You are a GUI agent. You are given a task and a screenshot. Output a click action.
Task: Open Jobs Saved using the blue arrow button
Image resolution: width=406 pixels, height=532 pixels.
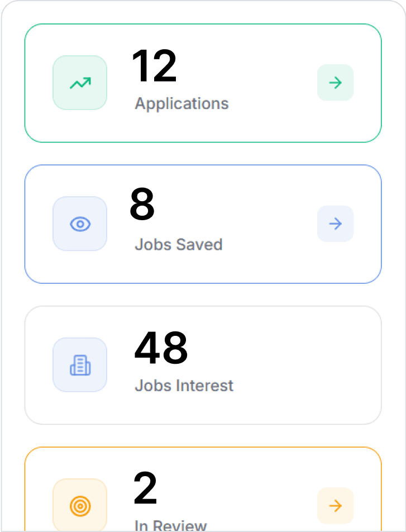coord(335,224)
